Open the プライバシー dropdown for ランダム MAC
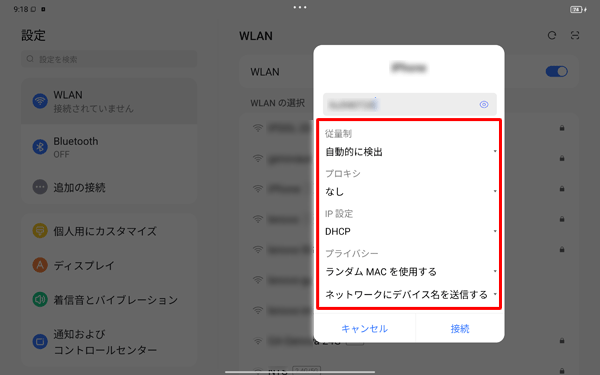The height and width of the screenshot is (375, 600). (x=410, y=272)
